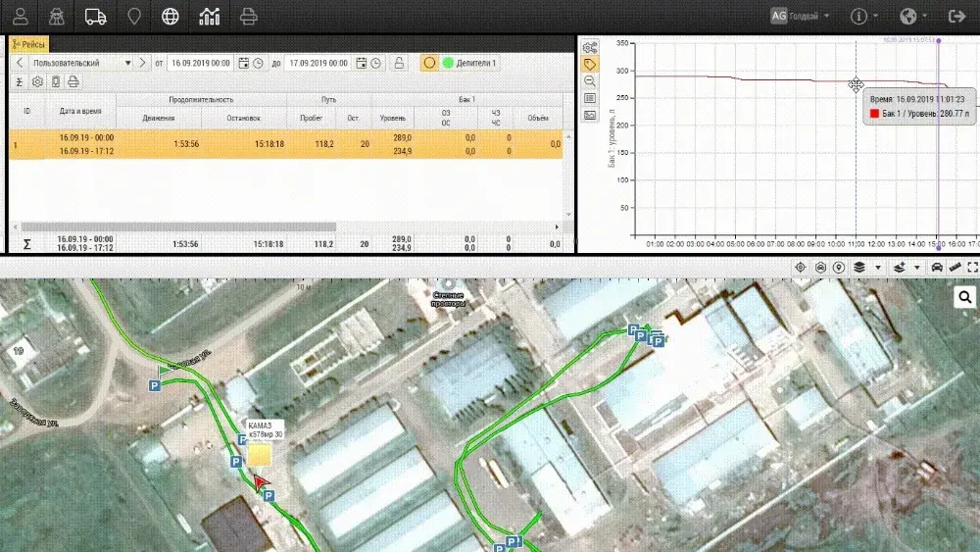980x552 pixels.
Task: Open the user profile icon in top bar
Action: (x=20, y=17)
